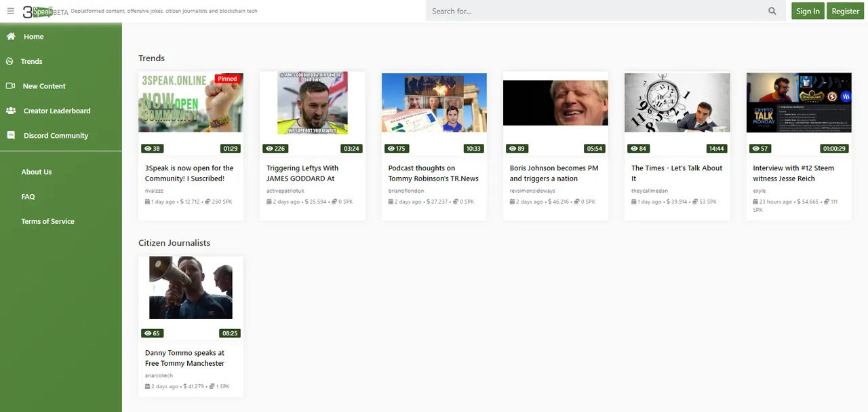Click the Trends sidebar icon
The height and width of the screenshot is (412, 868).
pos(10,61)
